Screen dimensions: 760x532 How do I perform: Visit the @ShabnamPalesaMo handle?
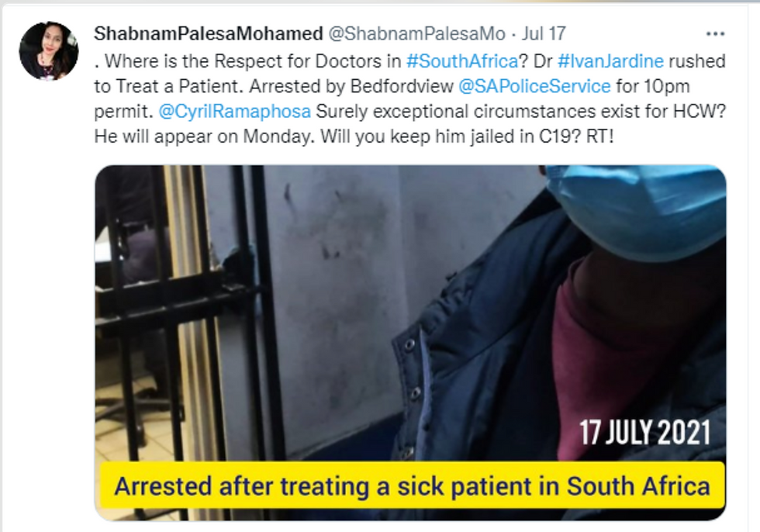pyautogui.click(x=417, y=33)
